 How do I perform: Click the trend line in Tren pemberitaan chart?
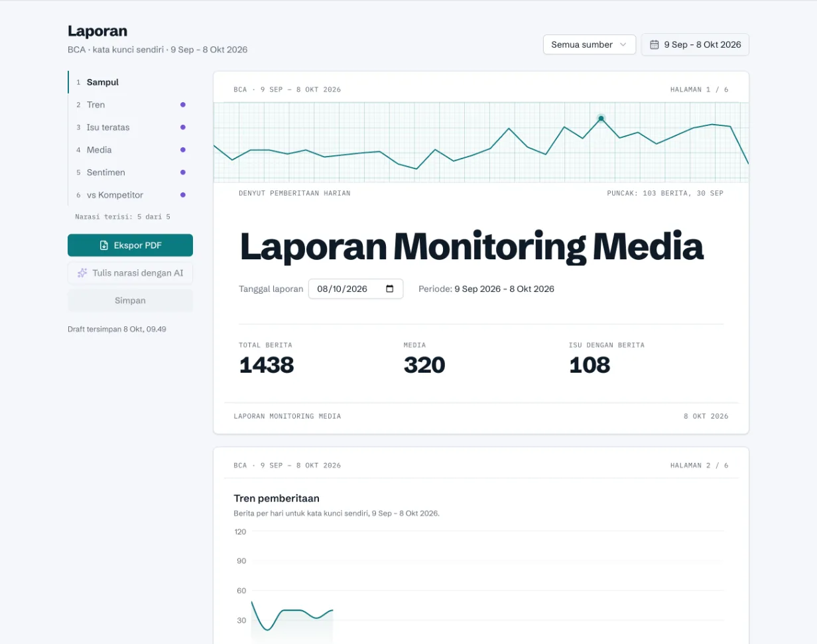tap(292, 615)
